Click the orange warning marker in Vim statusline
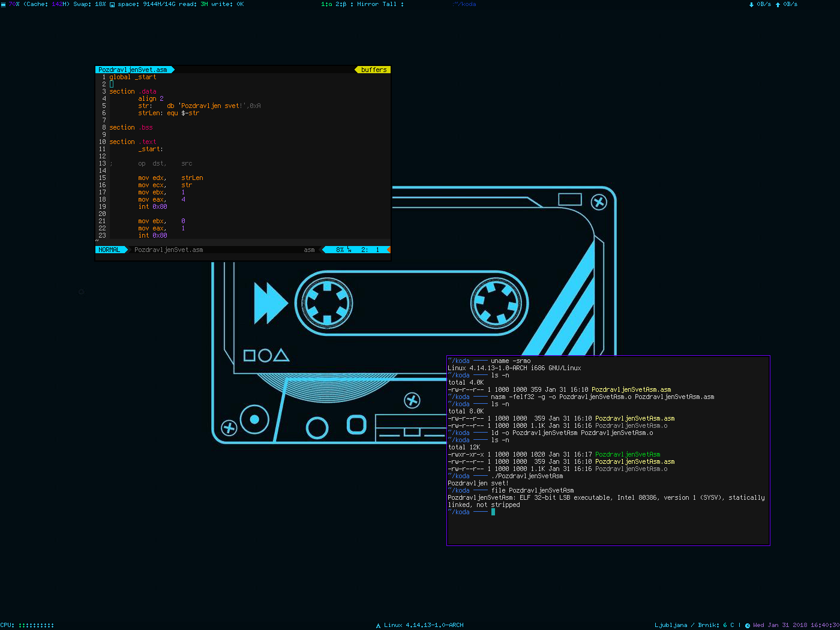Image resolution: width=840 pixels, height=630 pixels. (389, 250)
